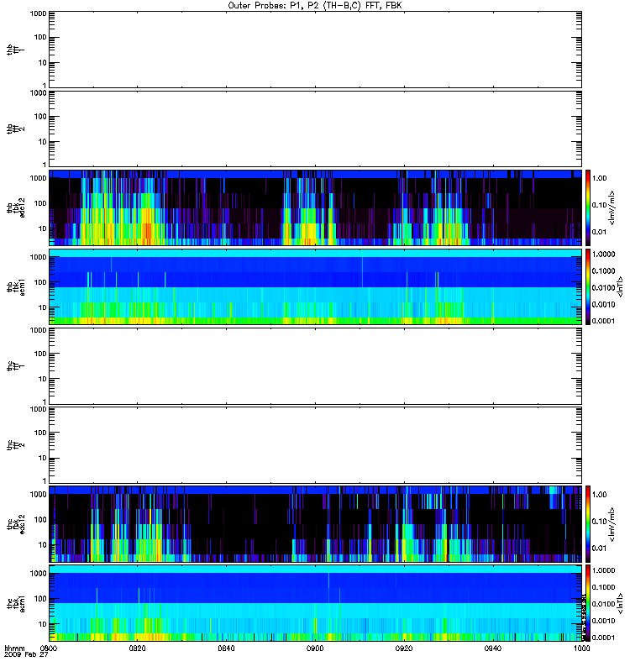Image resolution: width=630 pixels, height=672 pixels.
Task: Select the thb fbk edc12 spectrogram panel
Action: click(315, 207)
